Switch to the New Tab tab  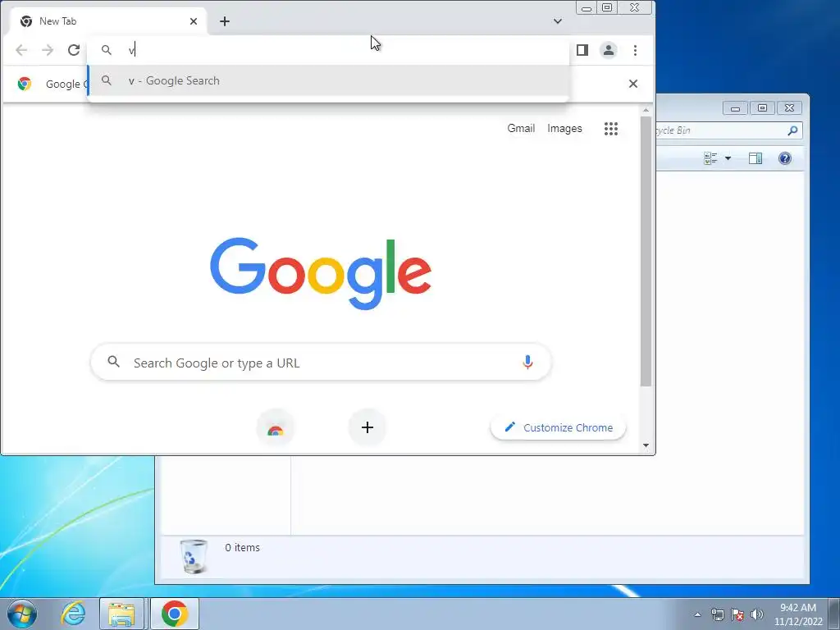[108, 21]
